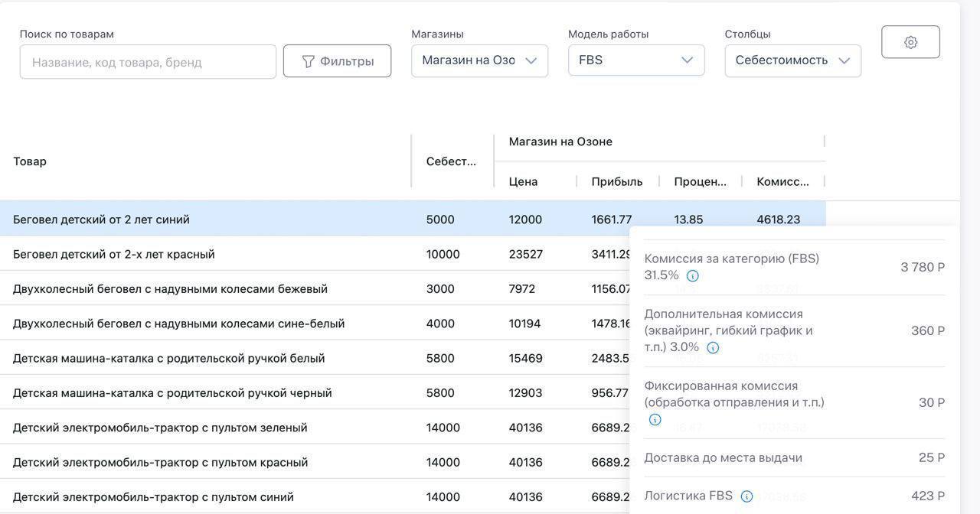The height and width of the screenshot is (514, 980).
Task: Click cost cell 5000 in the first row
Action: click(x=440, y=220)
